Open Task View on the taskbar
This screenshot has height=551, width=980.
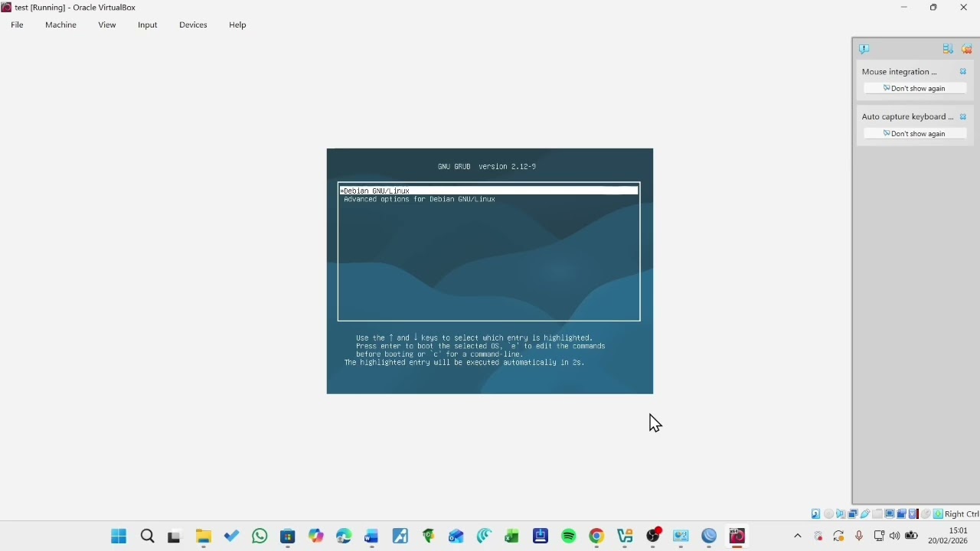175,536
